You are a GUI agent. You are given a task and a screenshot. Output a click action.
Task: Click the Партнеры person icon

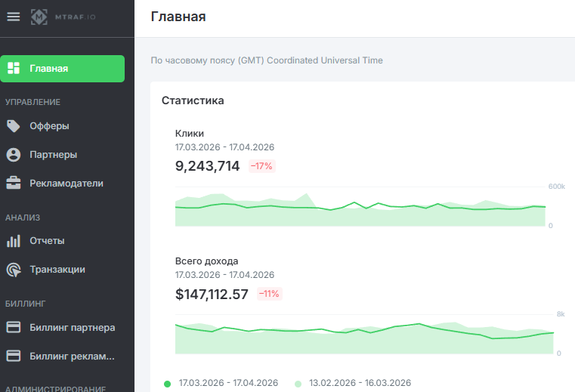tap(14, 155)
